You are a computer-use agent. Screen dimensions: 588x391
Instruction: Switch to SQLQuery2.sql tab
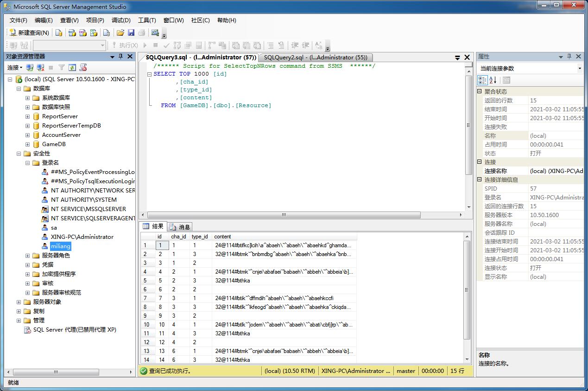(315, 58)
